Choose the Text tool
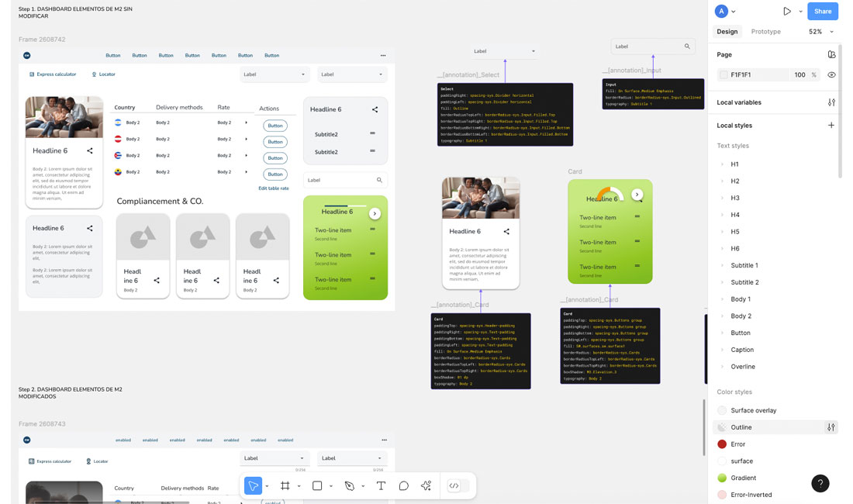Screen dimensions: 853x504 point(381,486)
